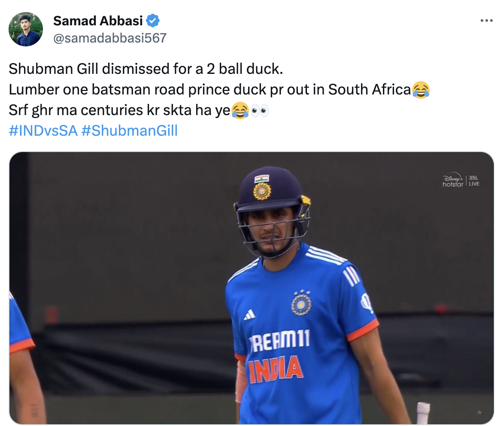The width and height of the screenshot is (504, 426).
Task: Click the '35L LIVE' indicator in the image
Action: pos(474,180)
